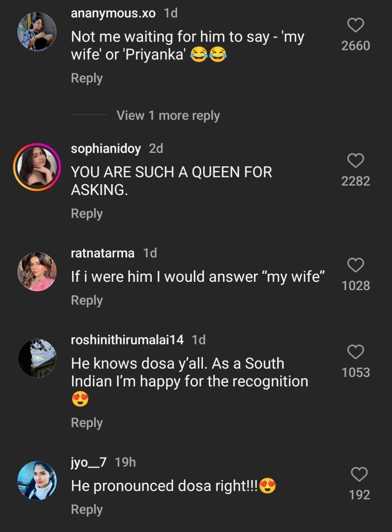
Task: View roshinithirumalai14's profile picture
Action: [x=37, y=358]
